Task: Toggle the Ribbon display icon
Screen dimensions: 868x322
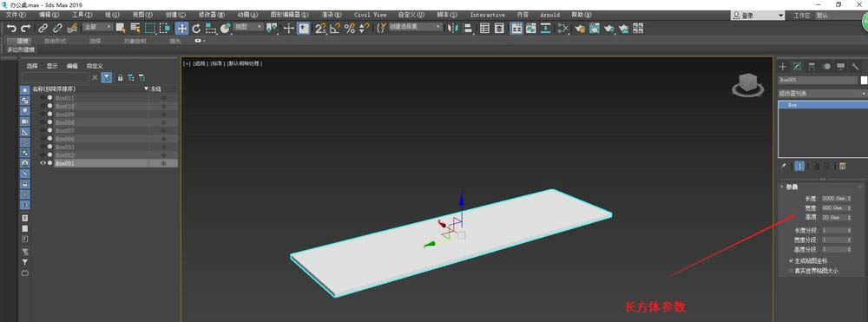Action: [x=516, y=29]
